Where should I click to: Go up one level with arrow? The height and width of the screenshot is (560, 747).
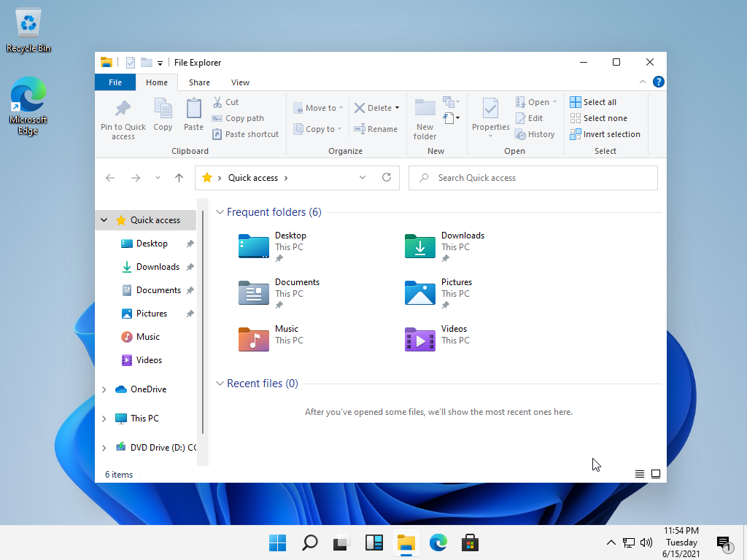click(x=179, y=178)
